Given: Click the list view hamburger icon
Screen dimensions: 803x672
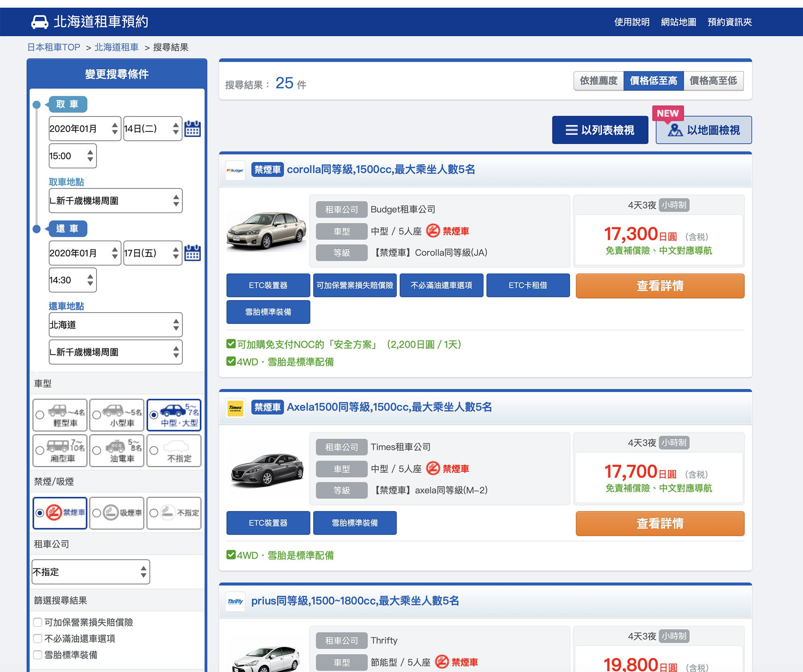Looking at the screenshot, I should (x=571, y=130).
